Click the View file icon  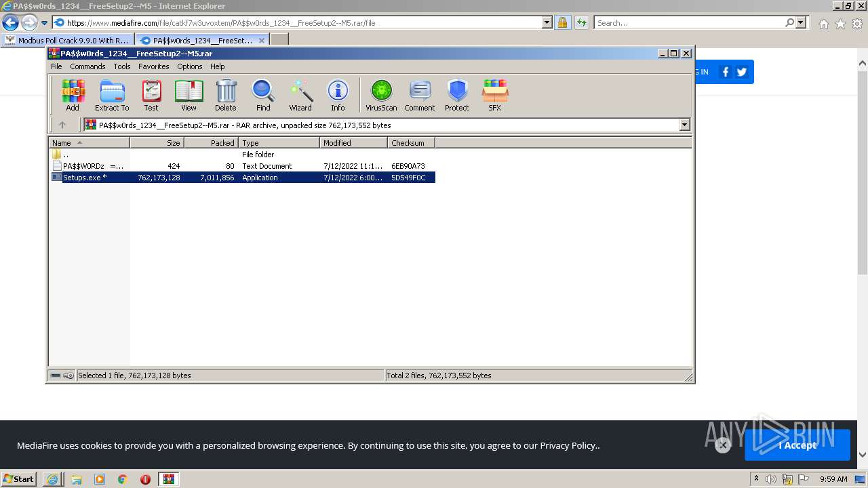pos(189,95)
